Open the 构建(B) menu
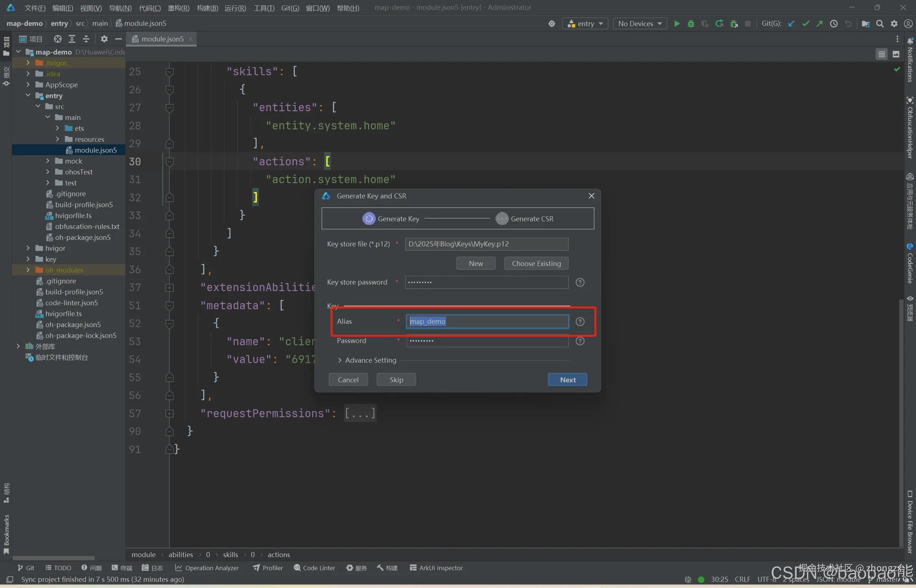 coord(207,8)
